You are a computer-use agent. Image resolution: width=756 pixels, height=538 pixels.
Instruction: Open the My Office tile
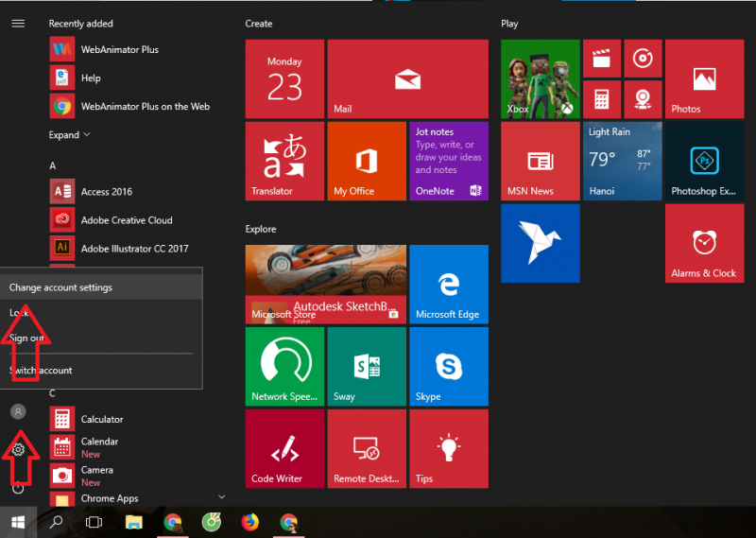point(367,161)
